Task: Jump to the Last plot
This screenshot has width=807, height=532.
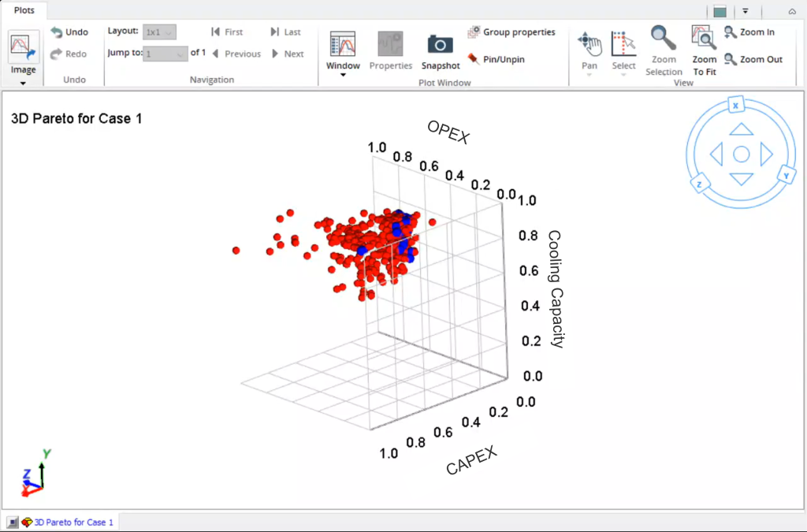Action: pos(285,32)
